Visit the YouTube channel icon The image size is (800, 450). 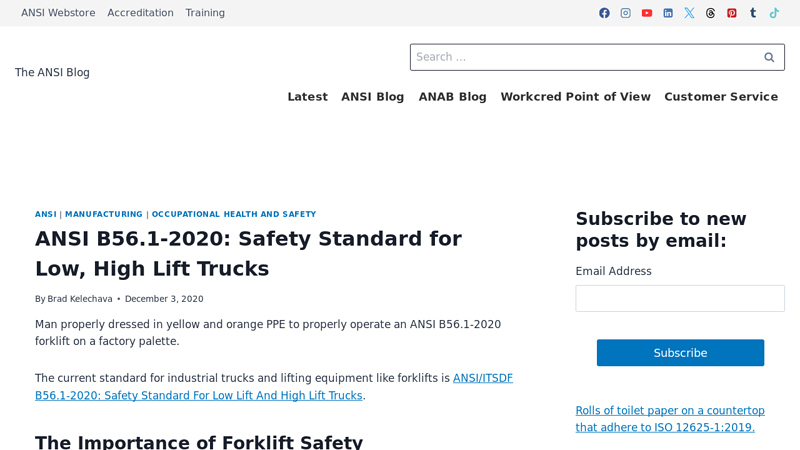pos(647,13)
